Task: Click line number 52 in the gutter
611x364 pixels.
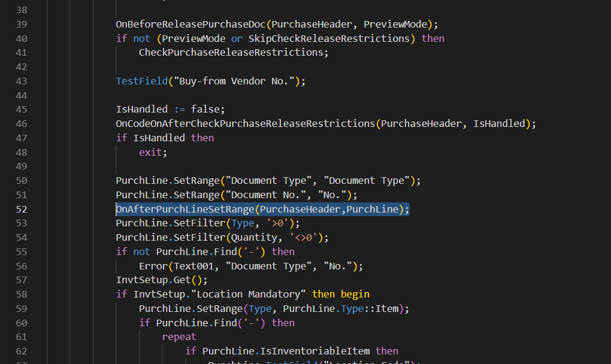Action: pyautogui.click(x=22, y=208)
